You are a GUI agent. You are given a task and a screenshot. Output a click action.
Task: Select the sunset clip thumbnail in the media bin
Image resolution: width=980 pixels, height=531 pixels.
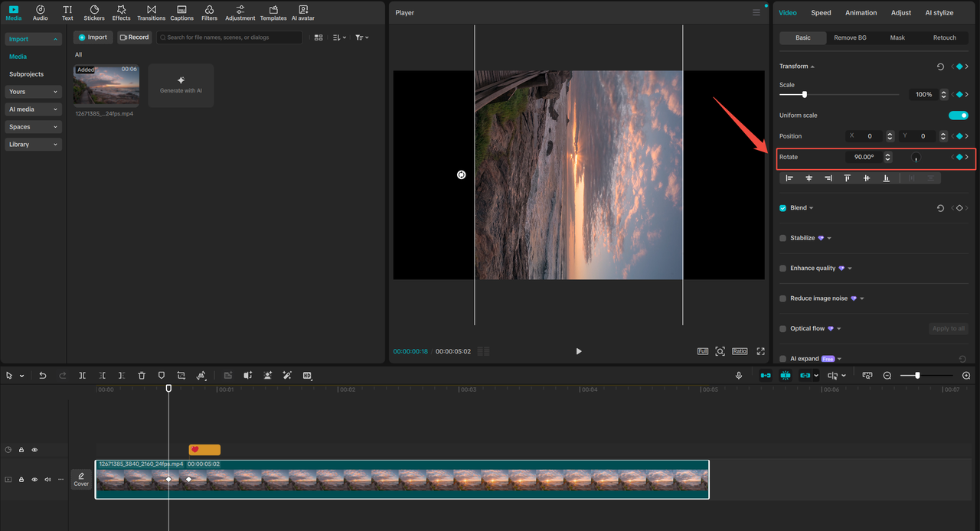(x=106, y=86)
